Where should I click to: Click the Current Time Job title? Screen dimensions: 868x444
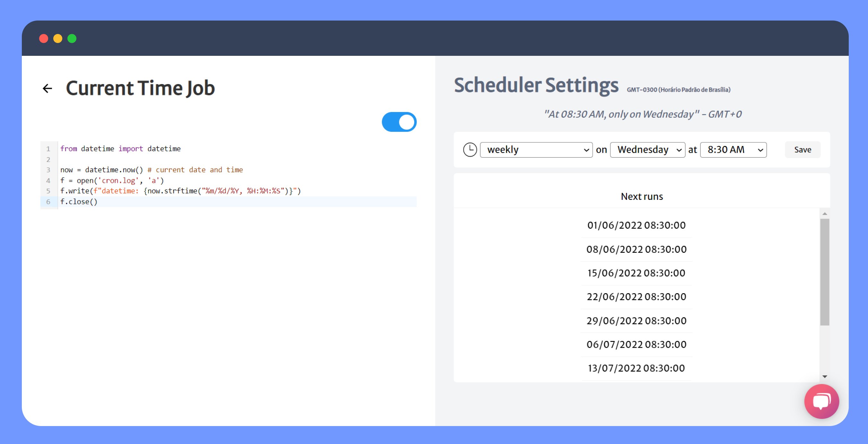(140, 88)
